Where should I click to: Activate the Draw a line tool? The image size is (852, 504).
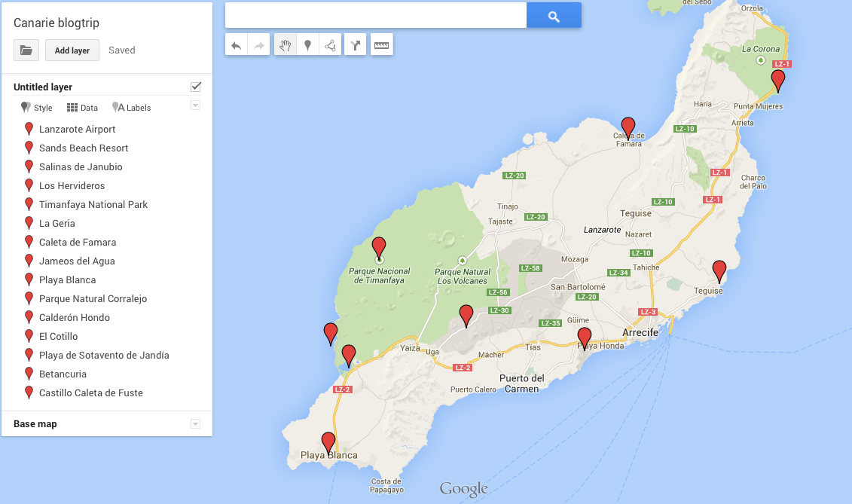coord(330,45)
